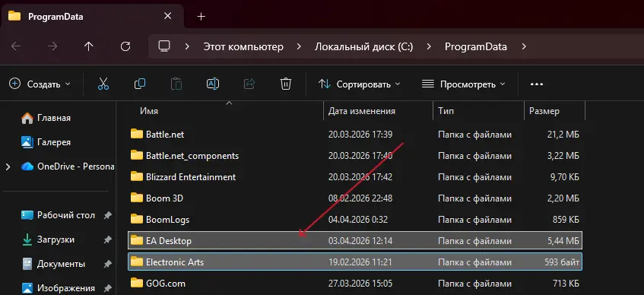Expand chevron after Локальный диск (C:) breadcrumb
The width and height of the screenshot is (644, 295).
[429, 46]
